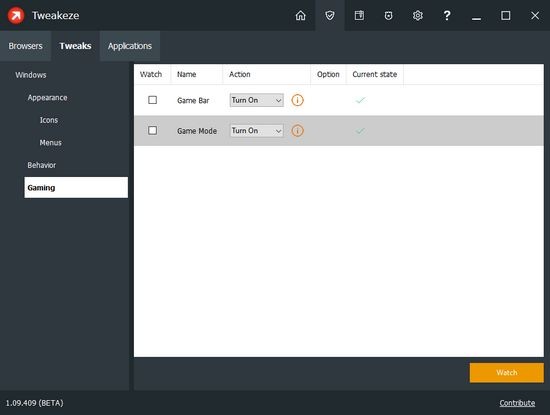Click the Option column header
The width and height of the screenshot is (550, 415).
pyautogui.click(x=328, y=74)
